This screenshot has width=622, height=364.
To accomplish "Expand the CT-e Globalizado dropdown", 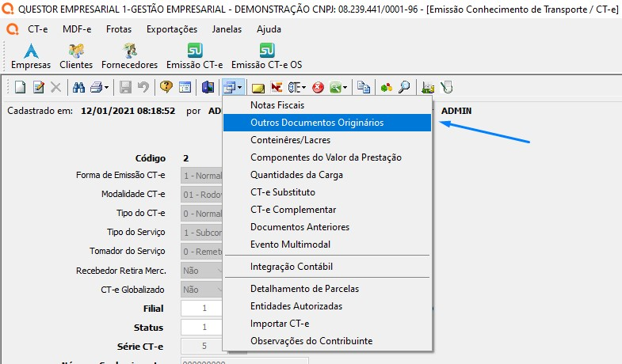I will click(219, 290).
